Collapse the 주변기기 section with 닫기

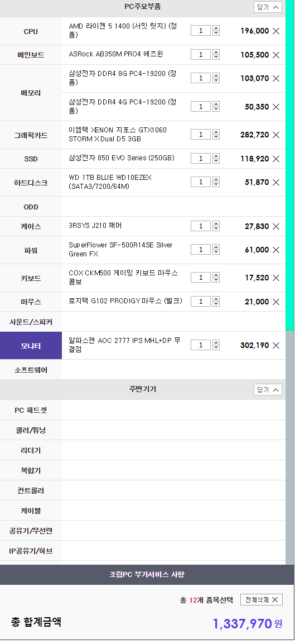click(268, 390)
